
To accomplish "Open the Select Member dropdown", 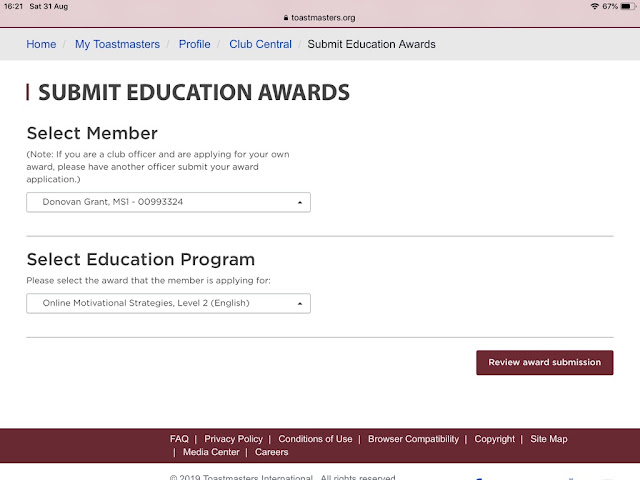I will 168,202.
